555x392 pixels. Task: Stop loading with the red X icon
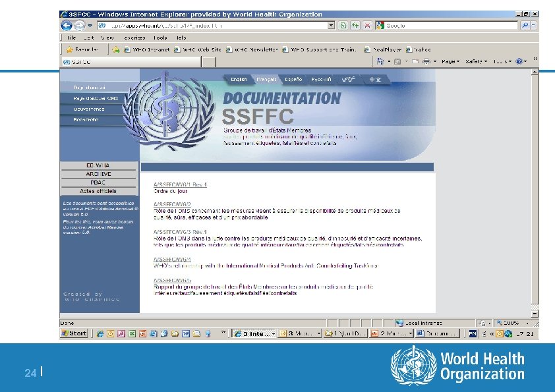click(367, 26)
